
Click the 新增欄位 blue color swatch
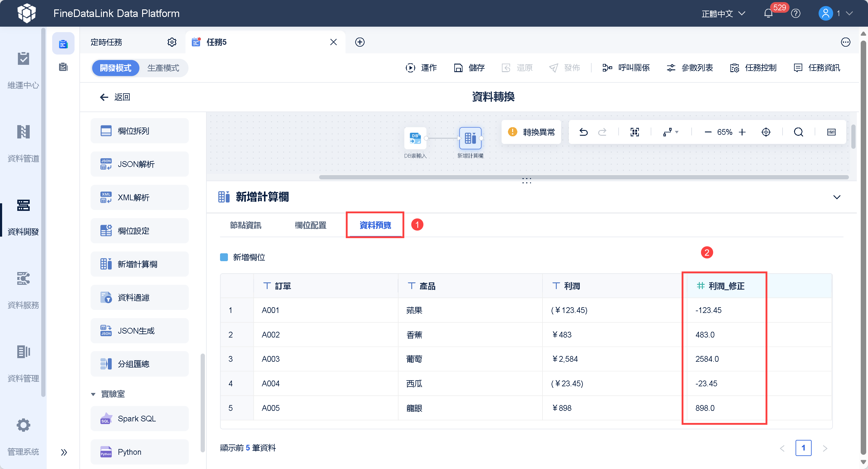click(224, 258)
